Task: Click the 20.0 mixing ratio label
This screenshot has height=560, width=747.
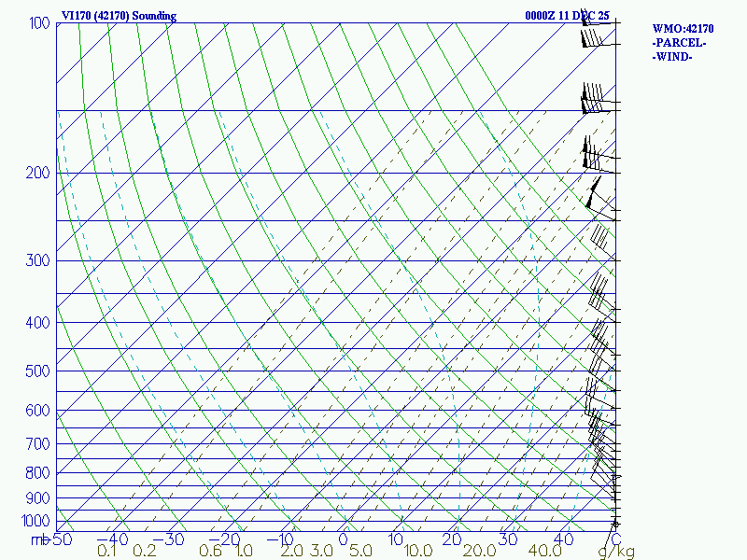Action: (480, 551)
